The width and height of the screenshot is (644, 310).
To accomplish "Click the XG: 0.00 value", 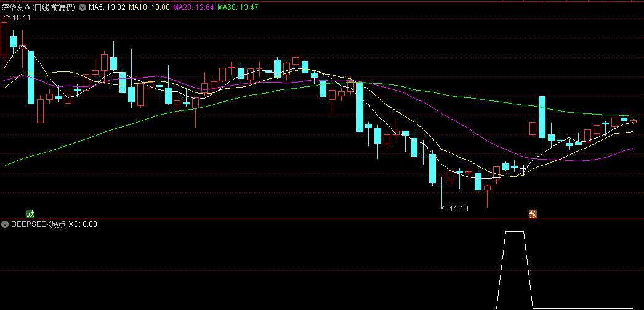I will 83,224.
